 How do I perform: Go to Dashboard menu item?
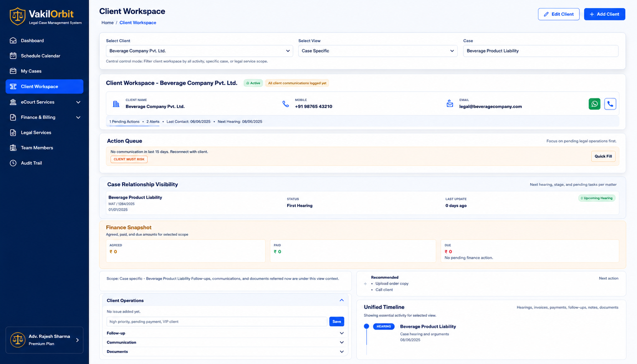pyautogui.click(x=45, y=40)
